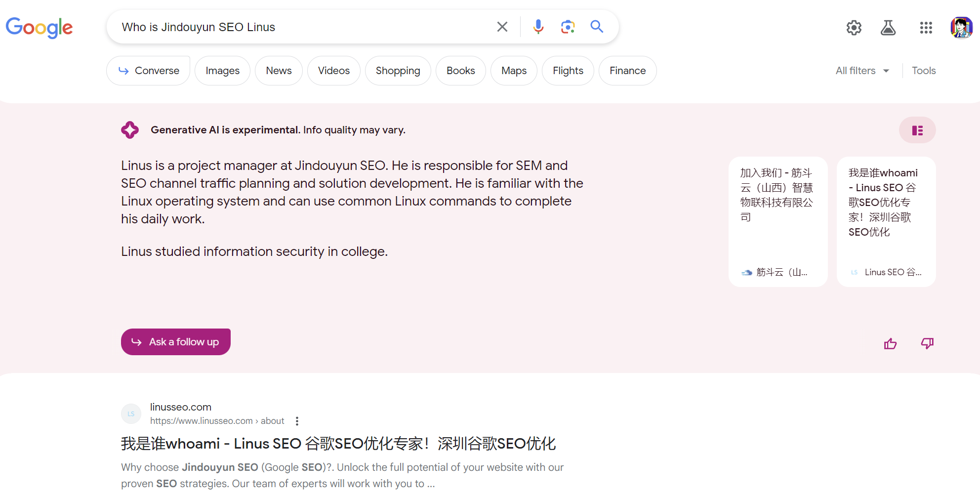980x497 pixels.
Task: Clear the search query with the X
Action: click(x=502, y=27)
